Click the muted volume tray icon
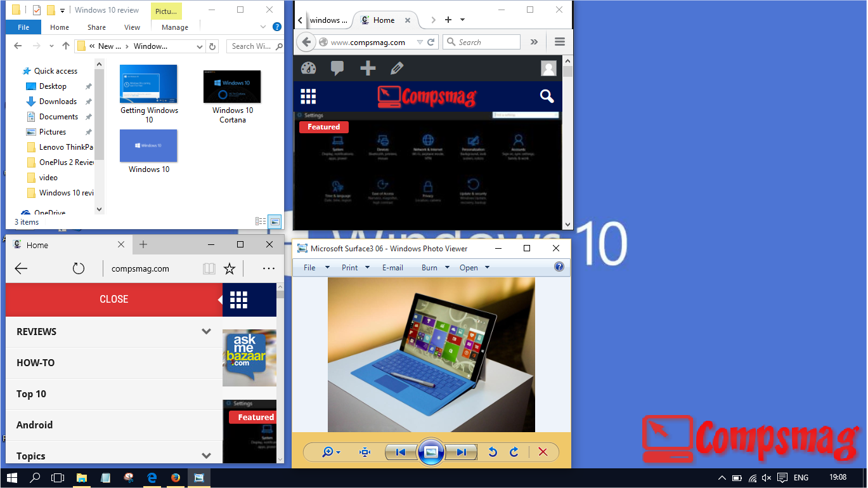The height and width of the screenshot is (488, 868). pyautogui.click(x=767, y=477)
